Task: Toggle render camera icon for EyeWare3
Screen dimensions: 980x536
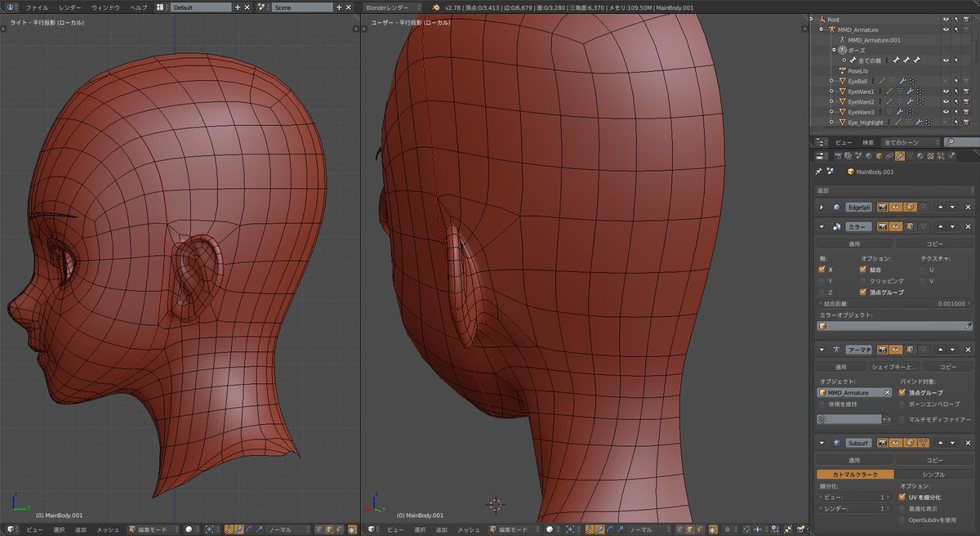Action: [967, 112]
